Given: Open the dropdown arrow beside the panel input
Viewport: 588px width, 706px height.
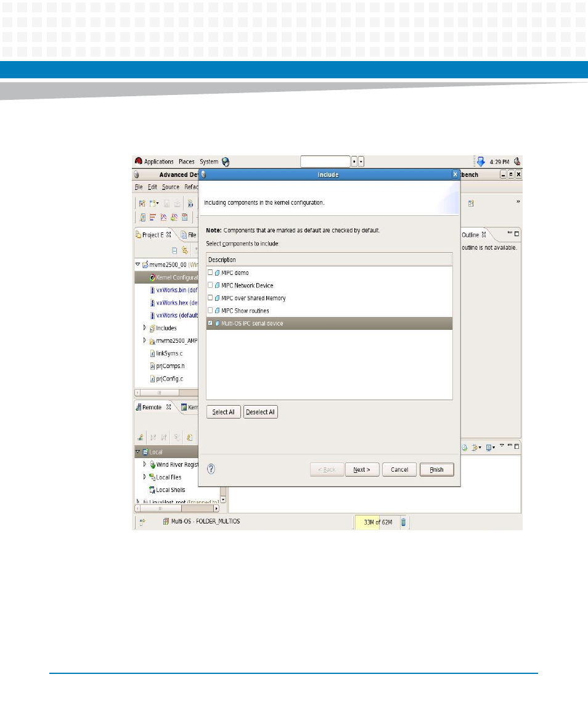Looking at the screenshot, I should [361, 162].
